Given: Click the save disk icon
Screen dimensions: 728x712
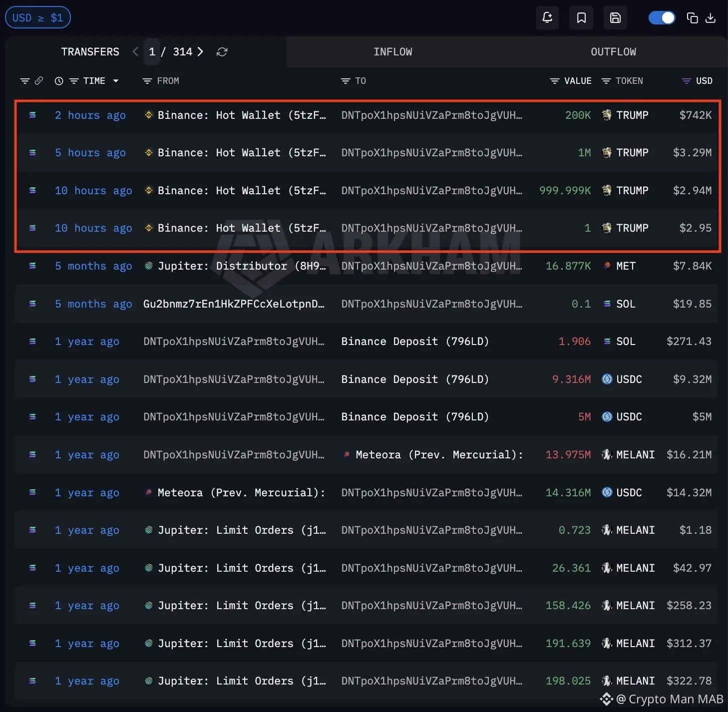Looking at the screenshot, I should pyautogui.click(x=615, y=18).
